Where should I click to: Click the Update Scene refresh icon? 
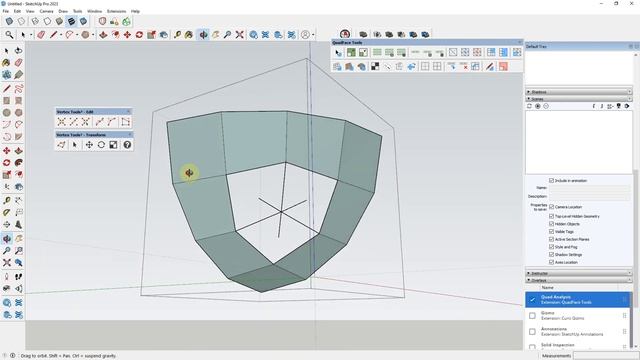tap(529, 106)
